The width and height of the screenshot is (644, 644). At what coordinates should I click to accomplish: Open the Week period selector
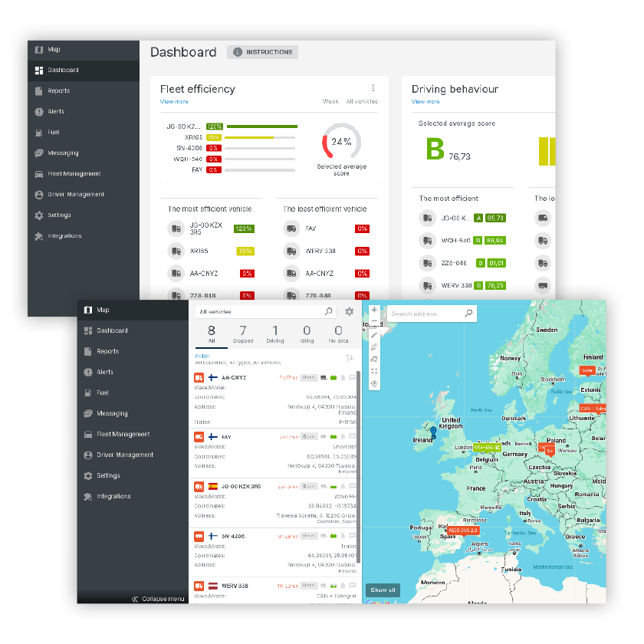click(x=330, y=101)
